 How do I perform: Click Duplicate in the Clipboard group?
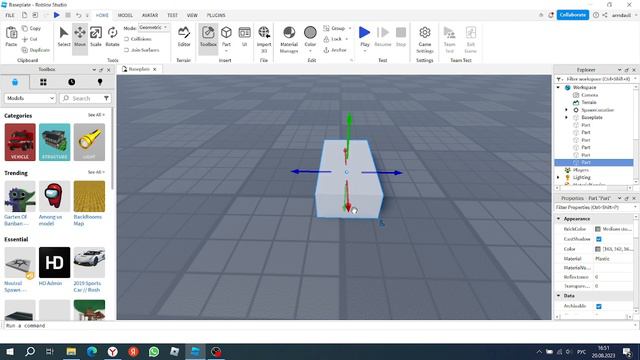pos(36,50)
